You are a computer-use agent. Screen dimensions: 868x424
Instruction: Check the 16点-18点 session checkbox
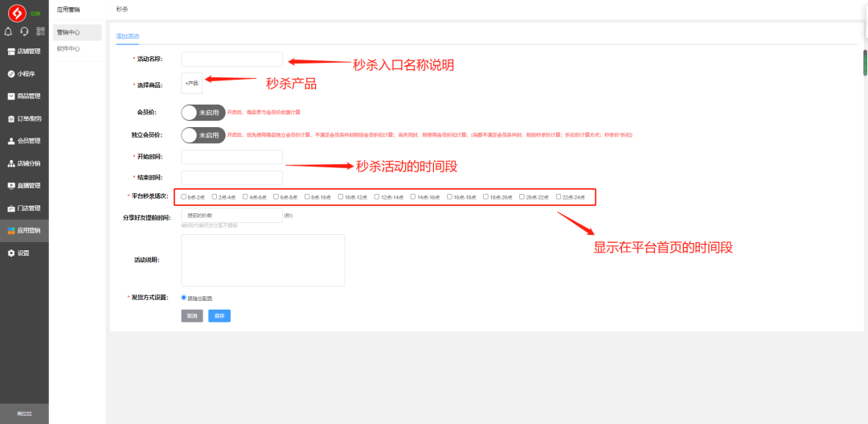pos(449,197)
